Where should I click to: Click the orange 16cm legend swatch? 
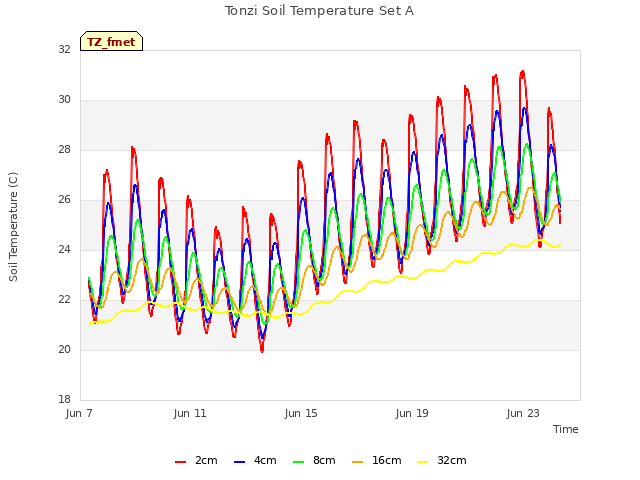[x=358, y=462]
